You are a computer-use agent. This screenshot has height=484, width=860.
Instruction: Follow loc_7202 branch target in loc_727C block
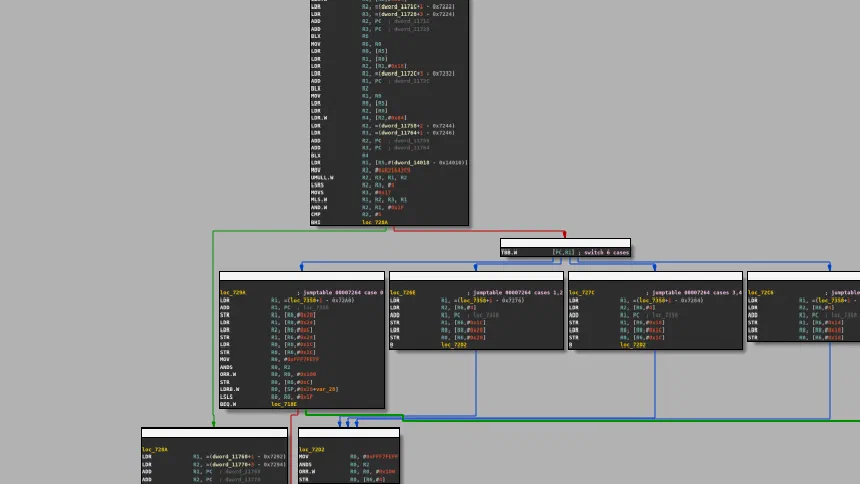(633, 345)
